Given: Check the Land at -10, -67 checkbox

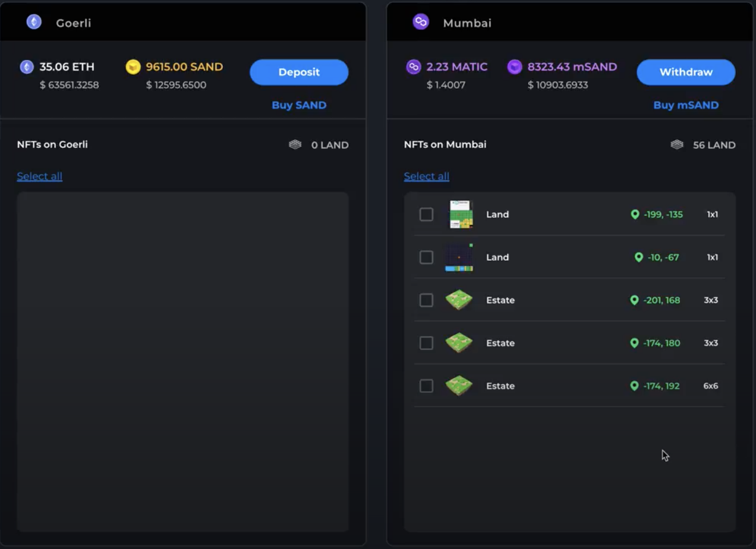Looking at the screenshot, I should [x=426, y=257].
